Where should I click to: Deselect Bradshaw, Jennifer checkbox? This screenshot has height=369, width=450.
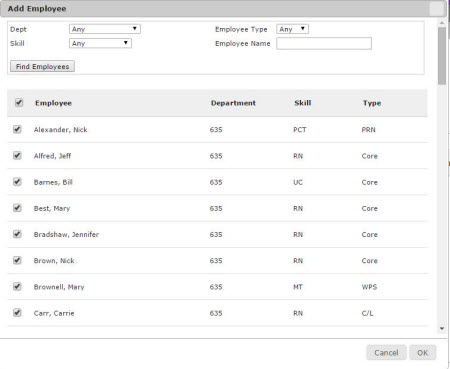pos(17,234)
